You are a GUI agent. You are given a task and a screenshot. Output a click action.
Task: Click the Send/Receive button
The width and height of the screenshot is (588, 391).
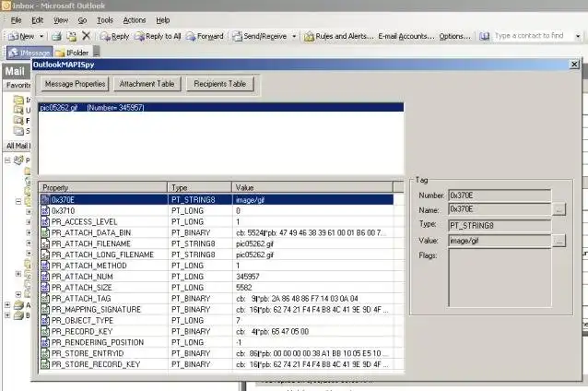260,36
